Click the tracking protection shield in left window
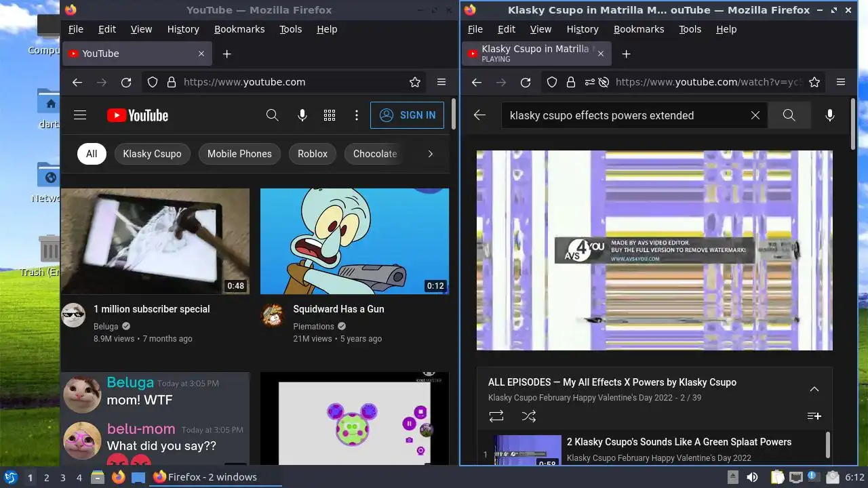 point(153,82)
